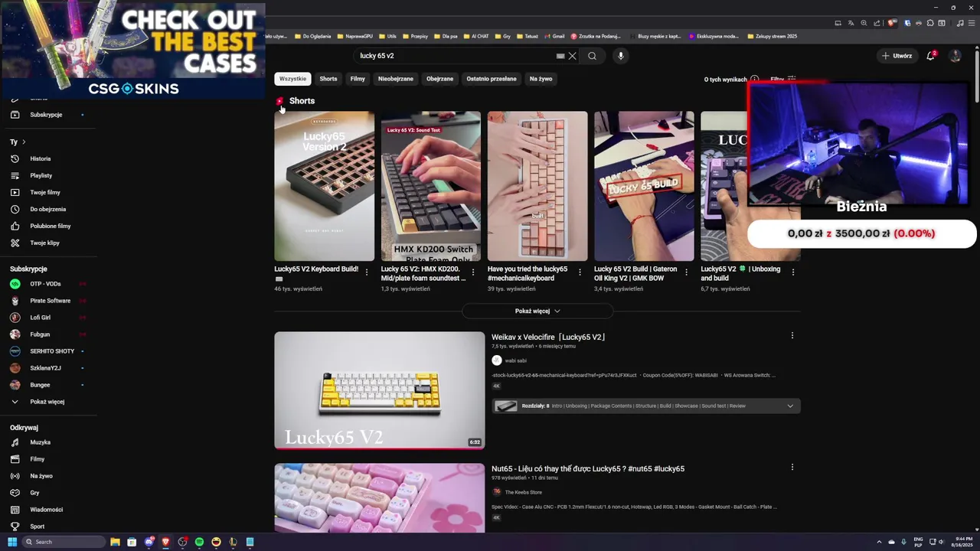
Task: Open the Wiadomości news category
Action: point(48,510)
